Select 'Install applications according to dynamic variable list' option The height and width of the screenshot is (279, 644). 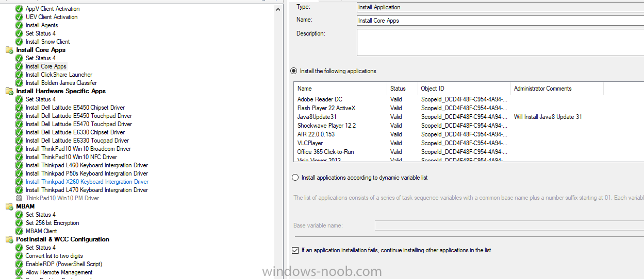[x=295, y=178]
